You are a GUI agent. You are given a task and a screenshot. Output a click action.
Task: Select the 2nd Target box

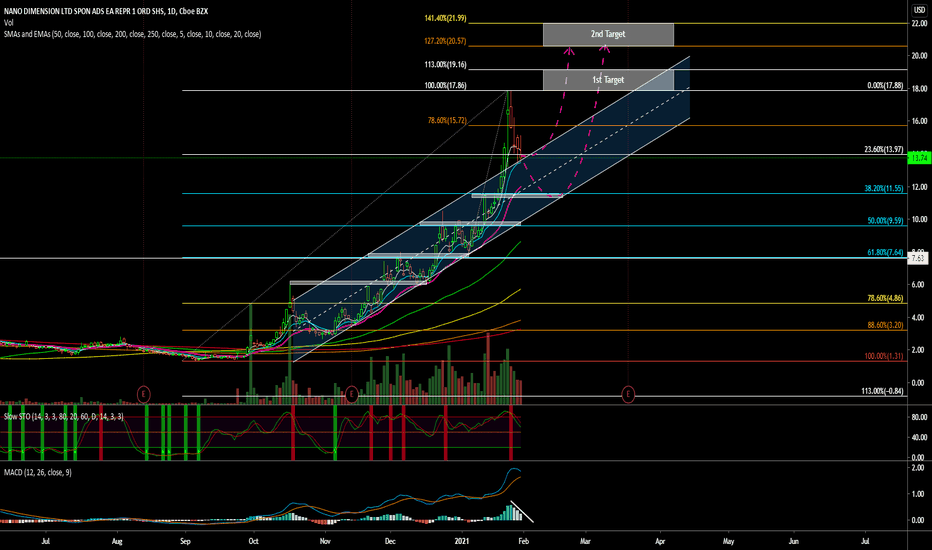tap(608, 34)
